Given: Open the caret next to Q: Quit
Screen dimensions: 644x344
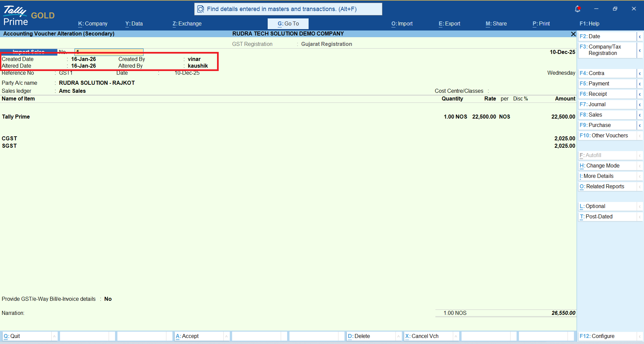Looking at the screenshot, I should 54,336.
